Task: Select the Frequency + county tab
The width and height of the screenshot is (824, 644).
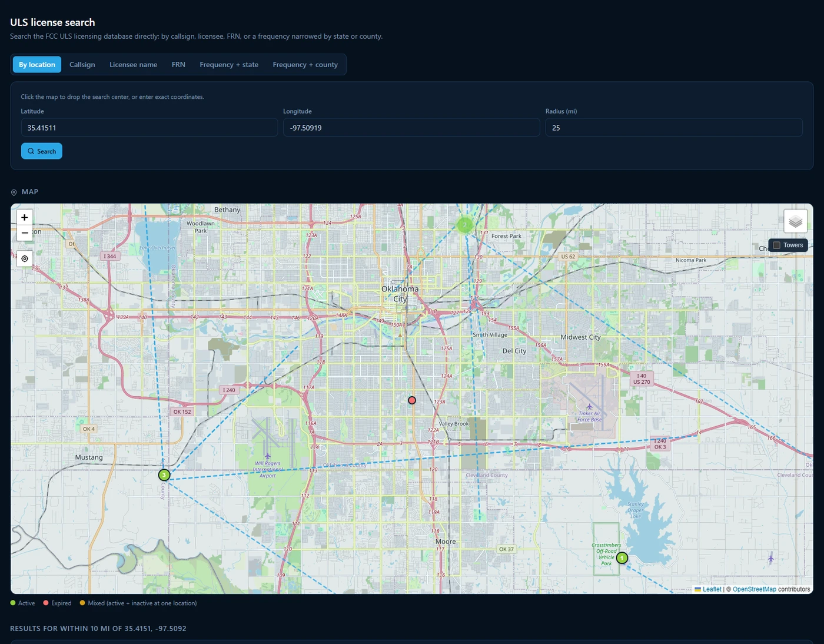Action: 305,65
